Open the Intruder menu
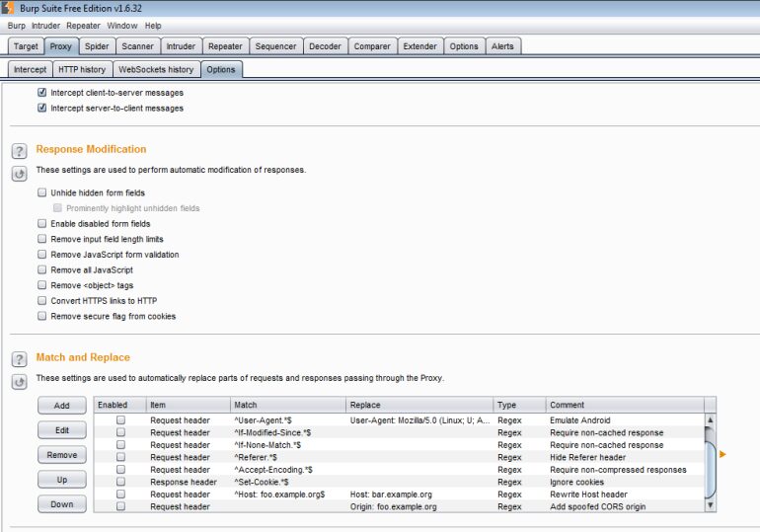The width and height of the screenshot is (760, 532). pyautogui.click(x=45, y=26)
